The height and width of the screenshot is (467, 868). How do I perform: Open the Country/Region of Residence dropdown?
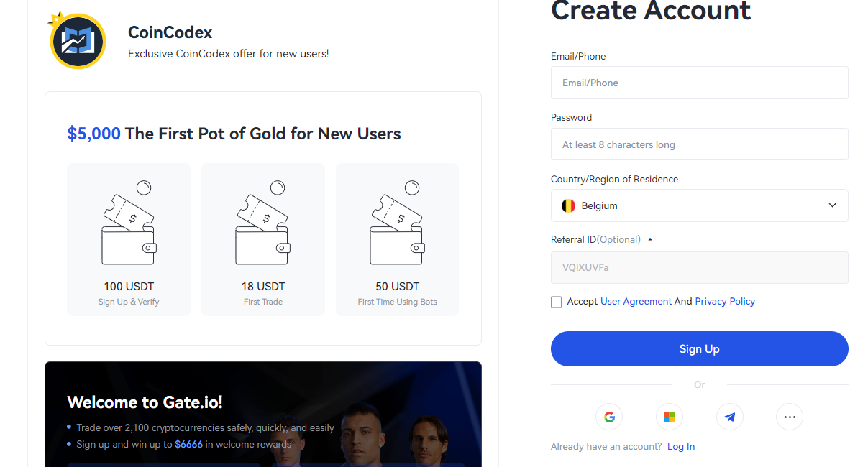pos(832,205)
